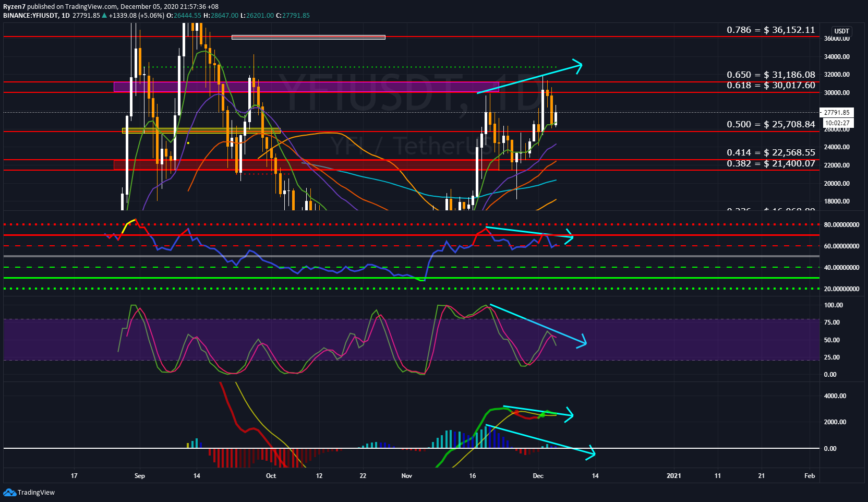Click 20000.00 on the price axis
The width and height of the screenshot is (868, 502).
[x=837, y=183]
